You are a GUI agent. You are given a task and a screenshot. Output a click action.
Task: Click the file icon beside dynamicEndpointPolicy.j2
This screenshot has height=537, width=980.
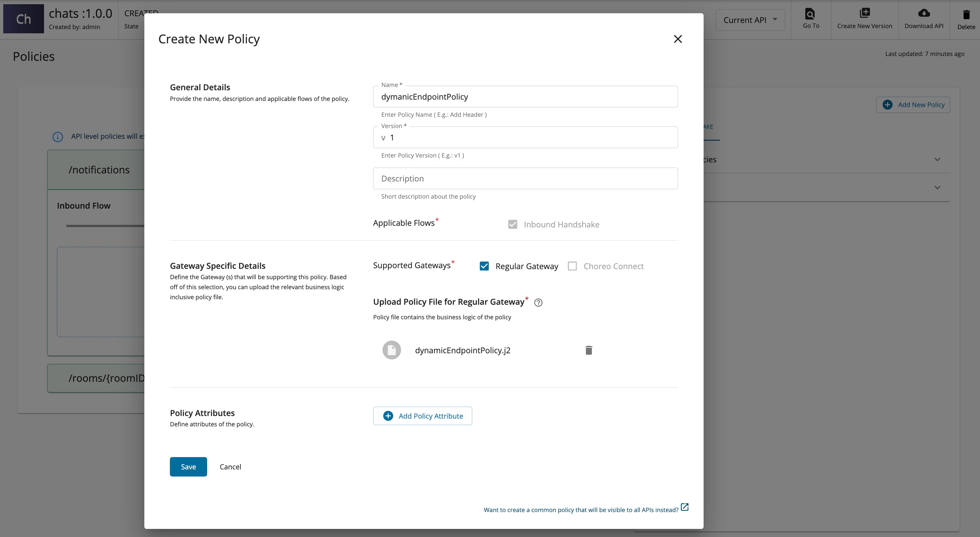[x=392, y=350]
